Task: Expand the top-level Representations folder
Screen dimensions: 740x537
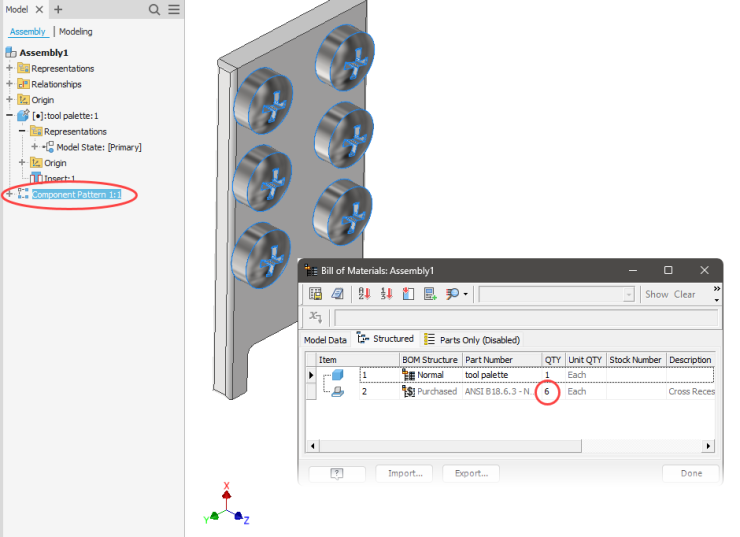Action: pyautogui.click(x=9, y=68)
